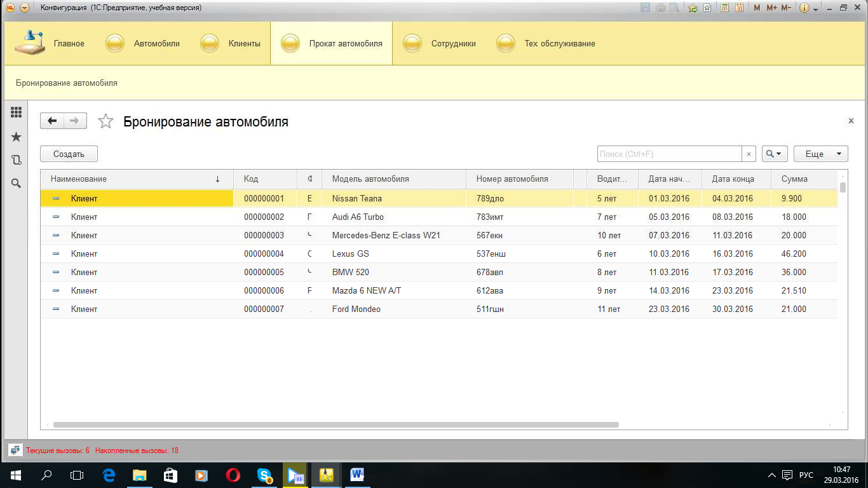Click the Сумма column header
This screenshot has height=488, width=868.
point(804,179)
